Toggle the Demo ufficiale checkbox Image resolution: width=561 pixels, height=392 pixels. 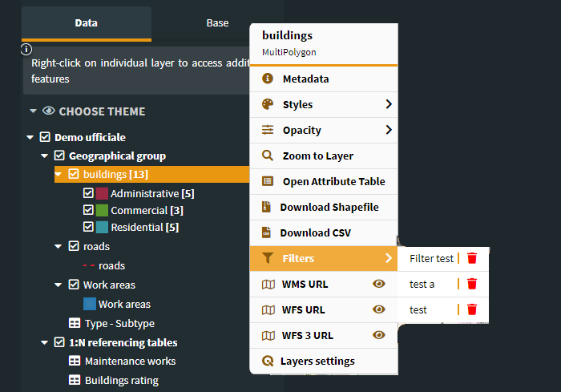45,137
